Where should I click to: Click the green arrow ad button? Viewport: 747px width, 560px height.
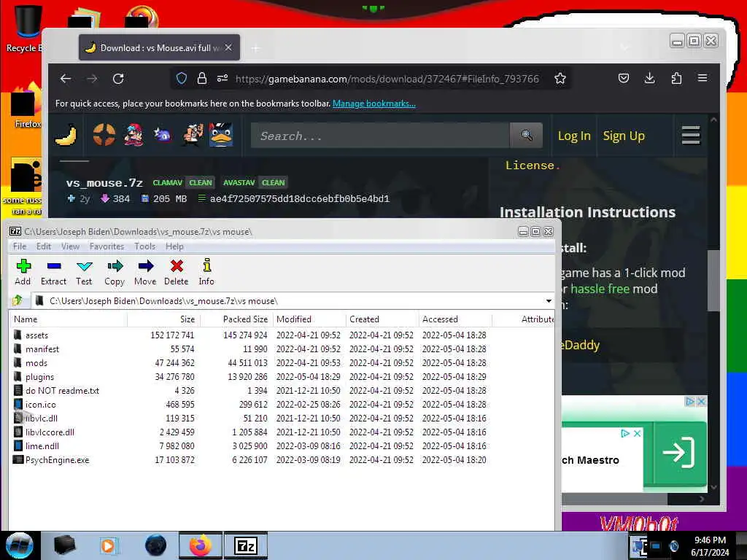pyautogui.click(x=678, y=452)
